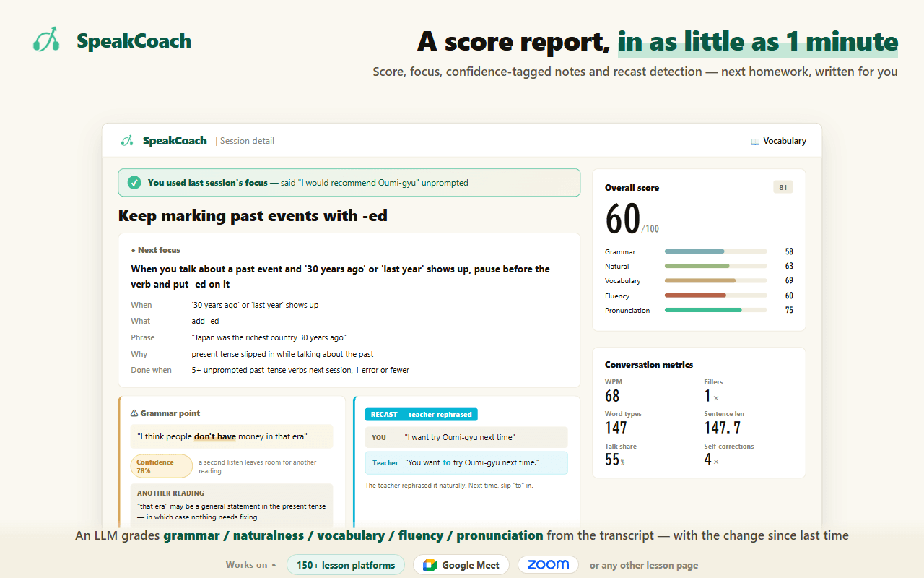924x578 pixels.
Task: Click the 81 previous score badge
Action: [x=783, y=187]
